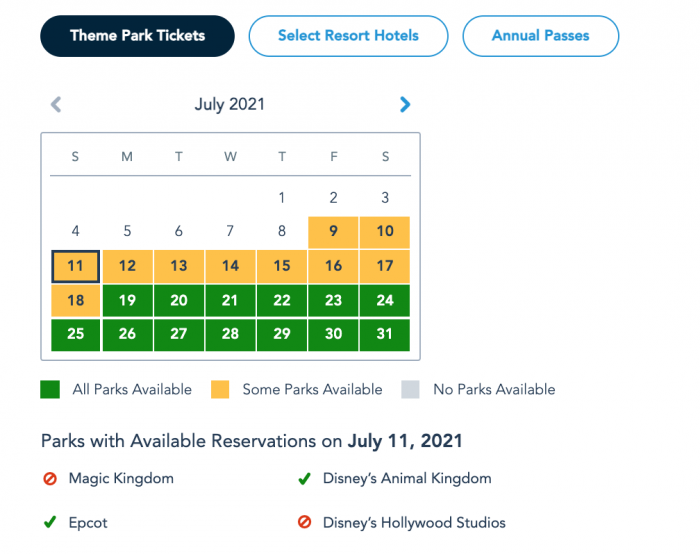Screen dimensions: 700x554
Task: Switch to the Theme Park Tickets tab
Action: pyautogui.click(x=137, y=36)
